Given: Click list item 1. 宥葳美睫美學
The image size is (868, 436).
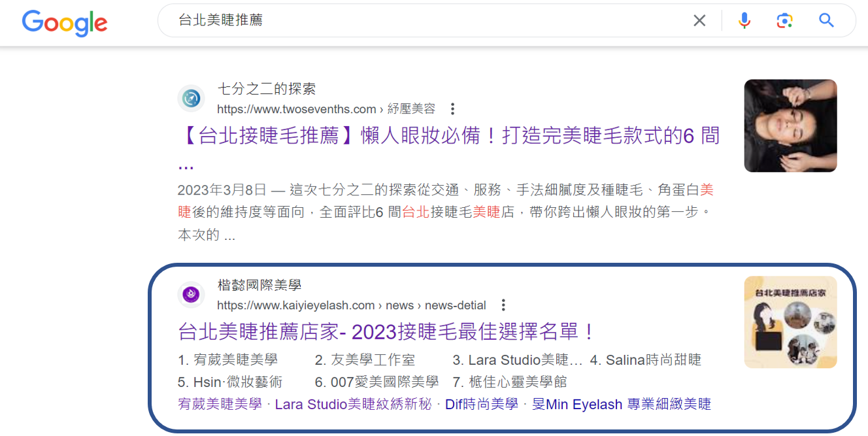Looking at the screenshot, I should [228, 360].
